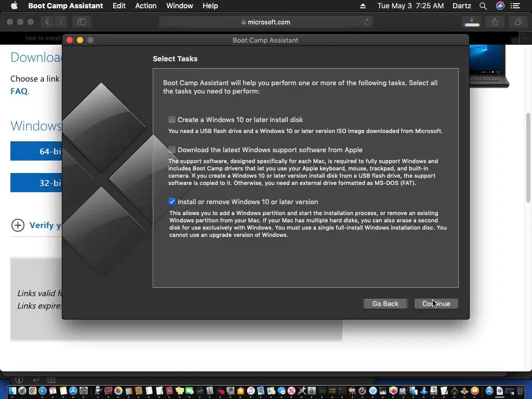The image size is (532, 399).
Task: Click the Continue button
Action: pyautogui.click(x=436, y=303)
